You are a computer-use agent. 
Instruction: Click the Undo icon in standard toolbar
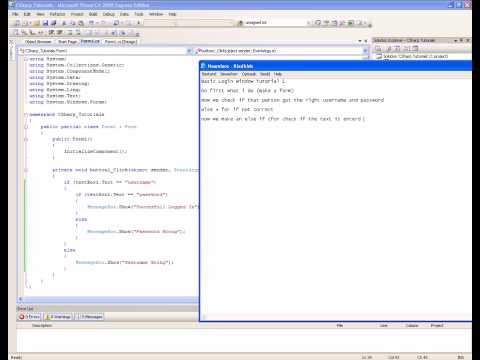point(91,23)
